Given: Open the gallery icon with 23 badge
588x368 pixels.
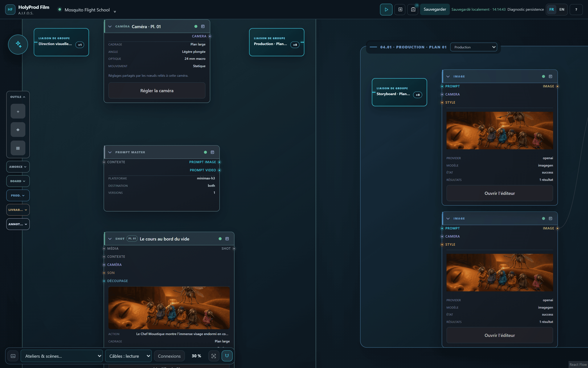Looking at the screenshot, I should click(413, 10).
